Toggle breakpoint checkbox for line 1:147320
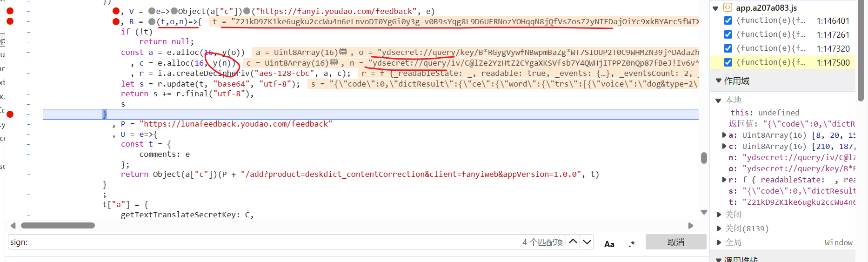 [x=728, y=48]
